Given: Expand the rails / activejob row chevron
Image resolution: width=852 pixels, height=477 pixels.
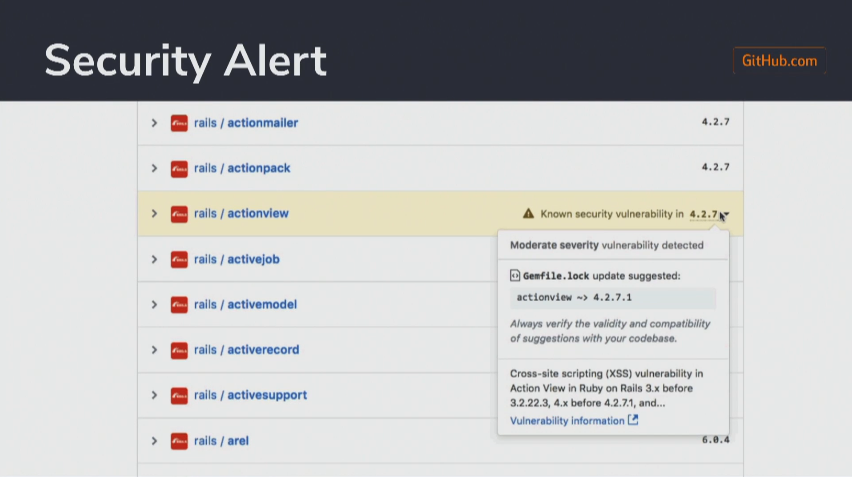Looking at the screenshot, I should tap(154, 259).
